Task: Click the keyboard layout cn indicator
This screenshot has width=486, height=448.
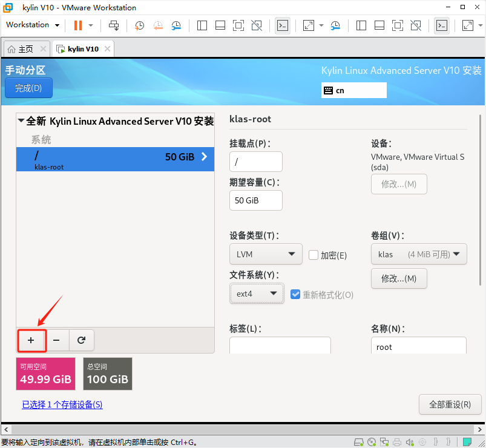Action: 353,90
